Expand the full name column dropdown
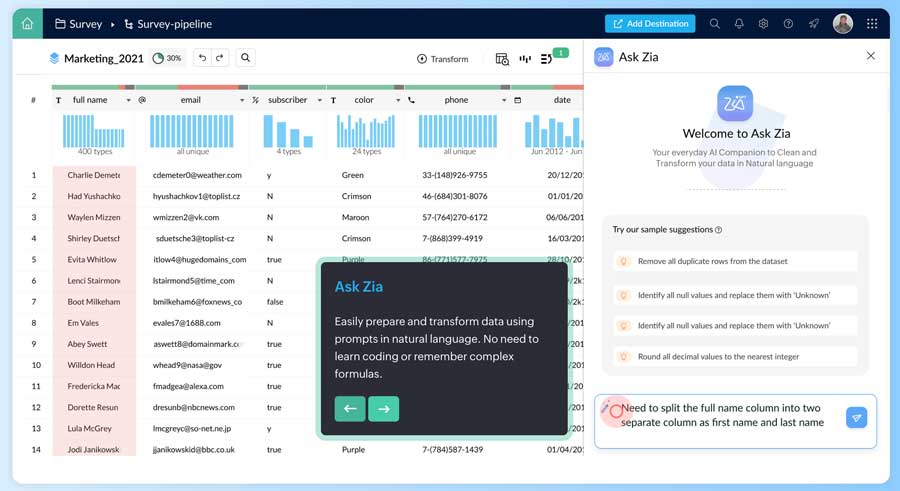The height and width of the screenshot is (491, 900). pos(128,100)
